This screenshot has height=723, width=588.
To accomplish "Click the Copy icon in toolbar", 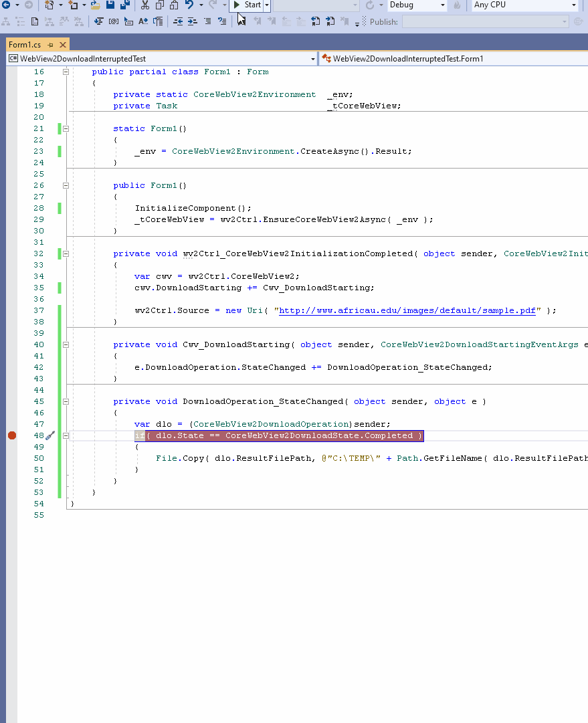I will coord(160,5).
